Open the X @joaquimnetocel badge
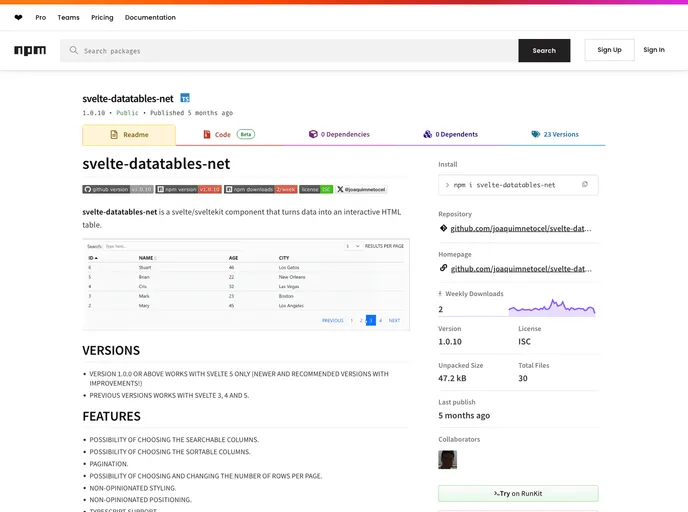The image size is (688, 512). (x=362, y=190)
